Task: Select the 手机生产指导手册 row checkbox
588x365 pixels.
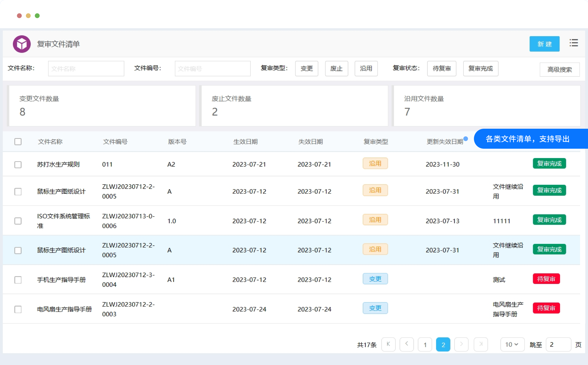Action: (x=18, y=280)
